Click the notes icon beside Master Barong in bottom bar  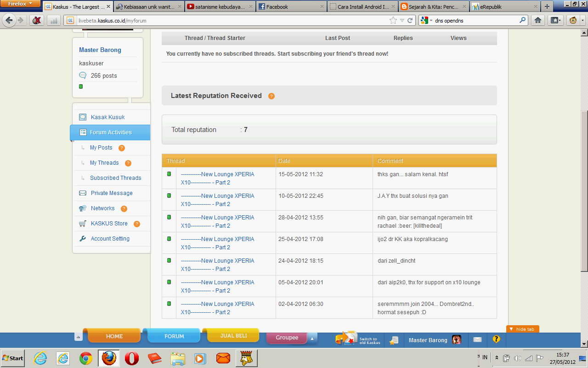click(394, 340)
